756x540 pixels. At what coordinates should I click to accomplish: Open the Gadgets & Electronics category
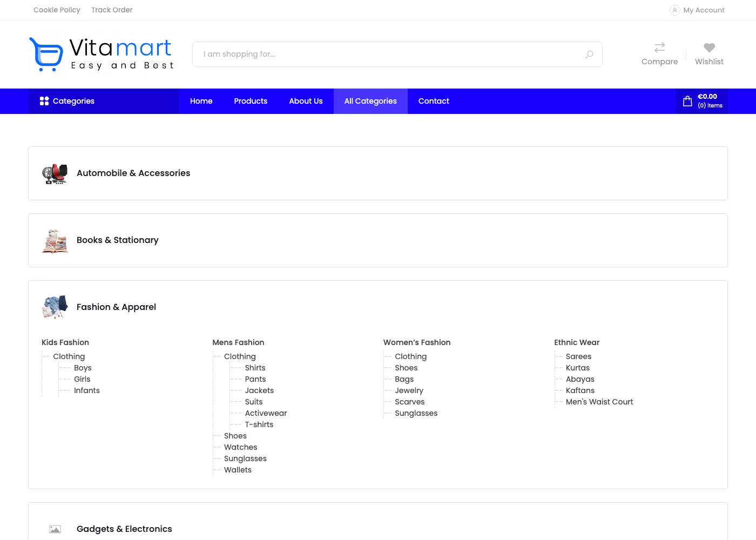point(124,529)
